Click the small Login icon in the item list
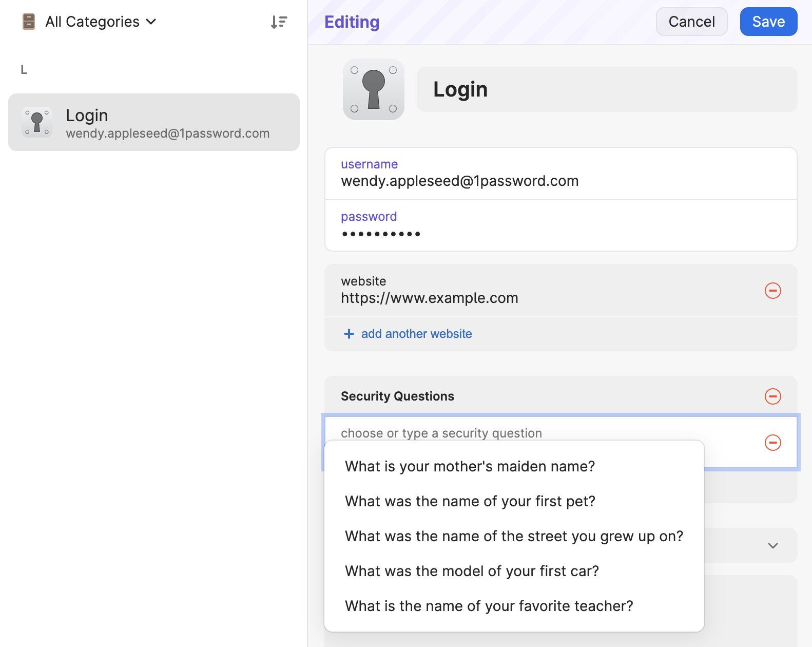The image size is (812, 647). pos(37,122)
